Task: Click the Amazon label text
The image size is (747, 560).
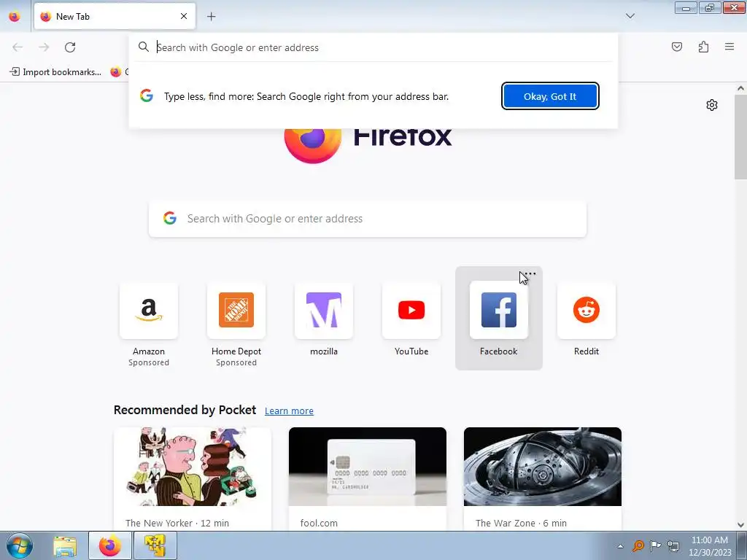Action: pos(149,351)
